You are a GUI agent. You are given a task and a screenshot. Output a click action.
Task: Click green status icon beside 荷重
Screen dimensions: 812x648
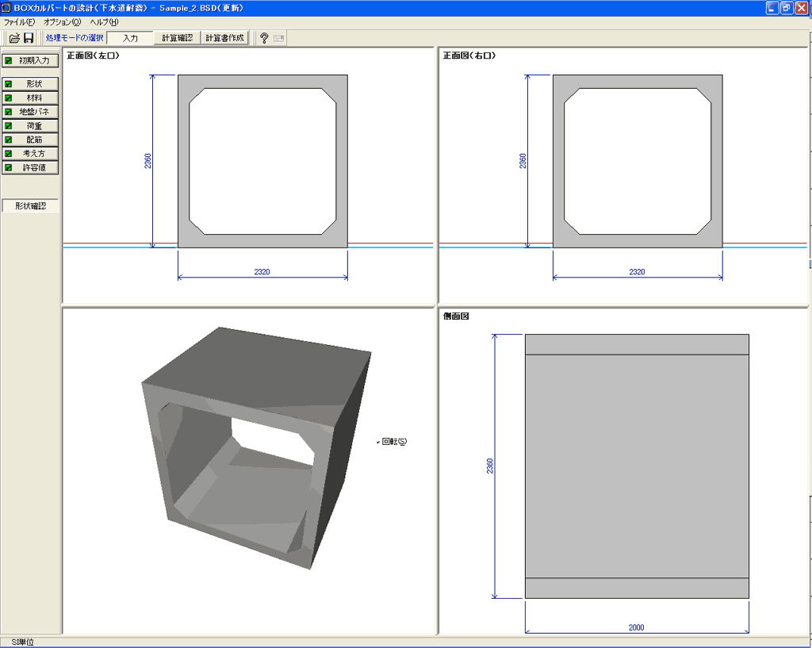pyautogui.click(x=9, y=126)
